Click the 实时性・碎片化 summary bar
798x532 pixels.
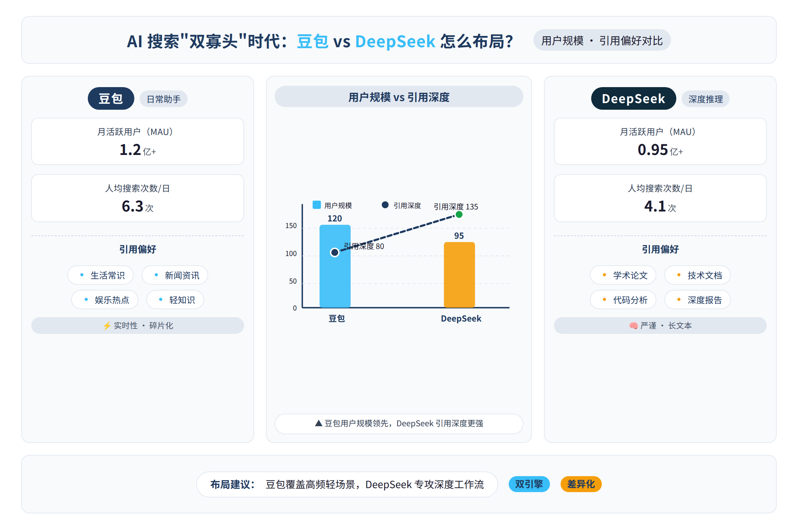click(138, 326)
